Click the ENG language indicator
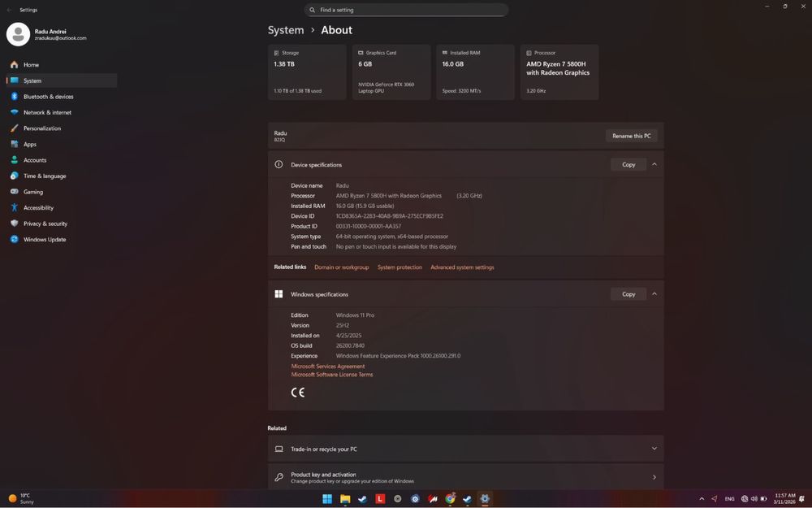The image size is (812, 508). [x=730, y=499]
